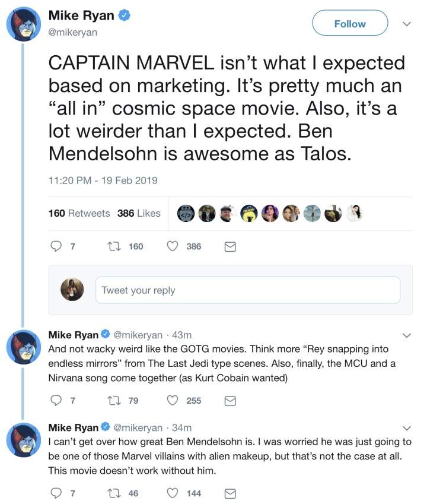427x504 pixels.
Task: Like the tweet about Marvel villains
Action: tap(173, 493)
